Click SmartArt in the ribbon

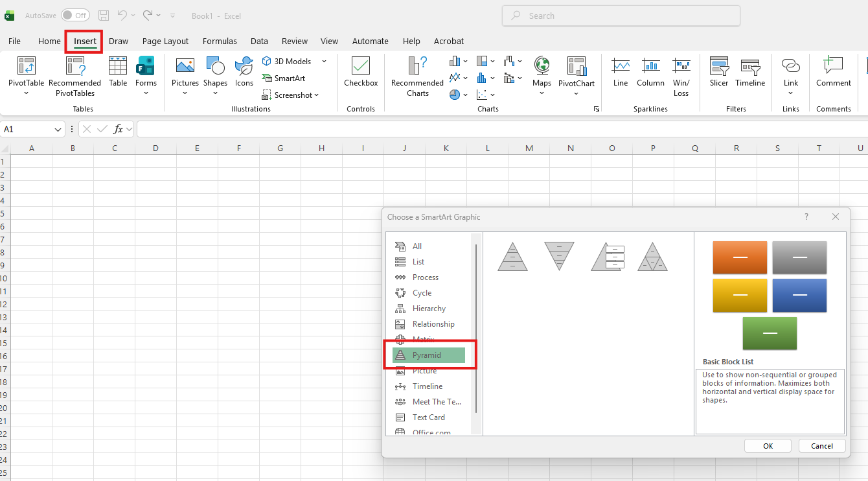click(284, 78)
